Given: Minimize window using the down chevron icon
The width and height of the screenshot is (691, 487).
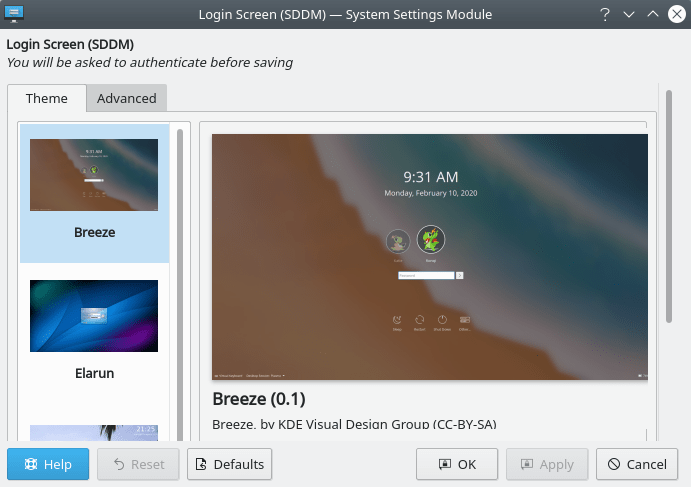Looking at the screenshot, I should coord(629,15).
